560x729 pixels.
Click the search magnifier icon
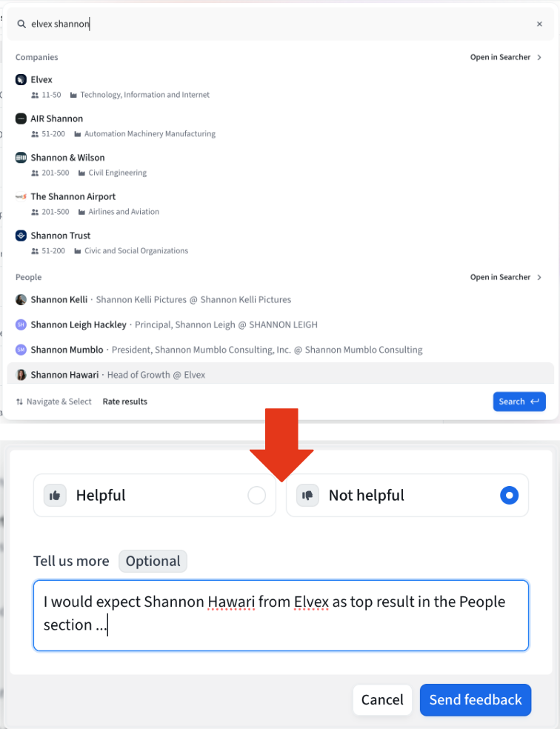[x=21, y=24]
